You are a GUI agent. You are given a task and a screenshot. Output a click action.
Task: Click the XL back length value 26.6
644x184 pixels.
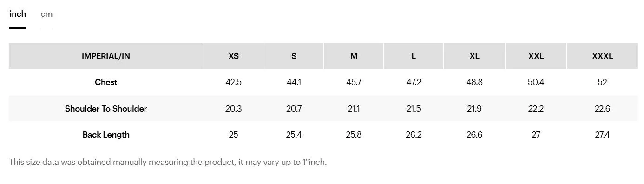474,135
